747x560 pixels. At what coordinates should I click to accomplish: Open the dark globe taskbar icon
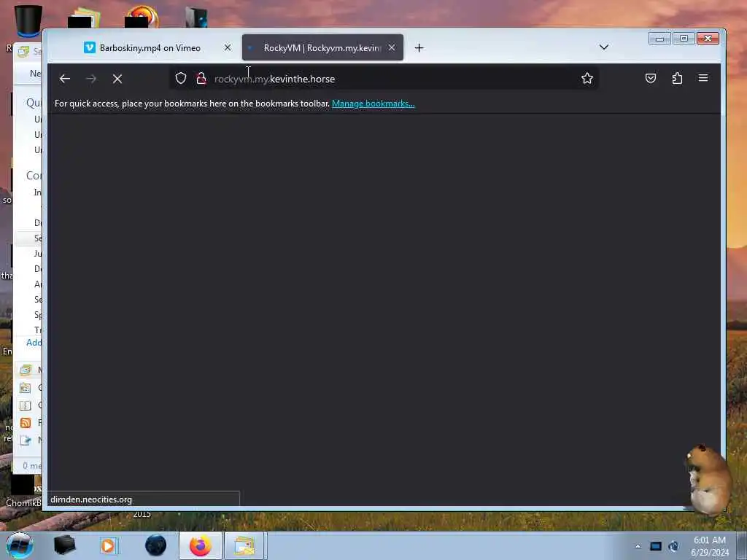[x=156, y=545]
